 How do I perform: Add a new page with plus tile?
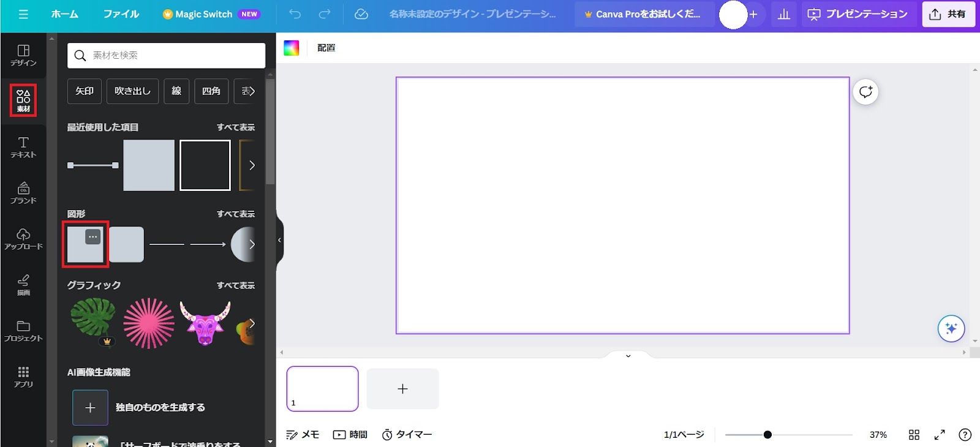(402, 389)
